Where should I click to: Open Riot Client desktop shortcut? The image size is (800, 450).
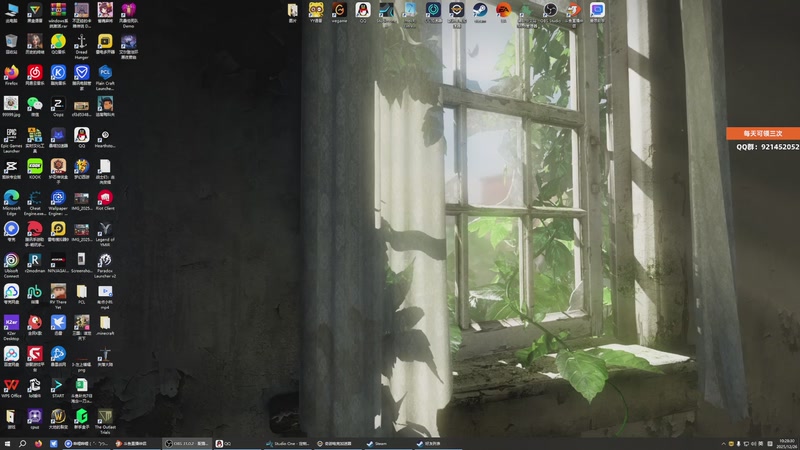[105, 200]
